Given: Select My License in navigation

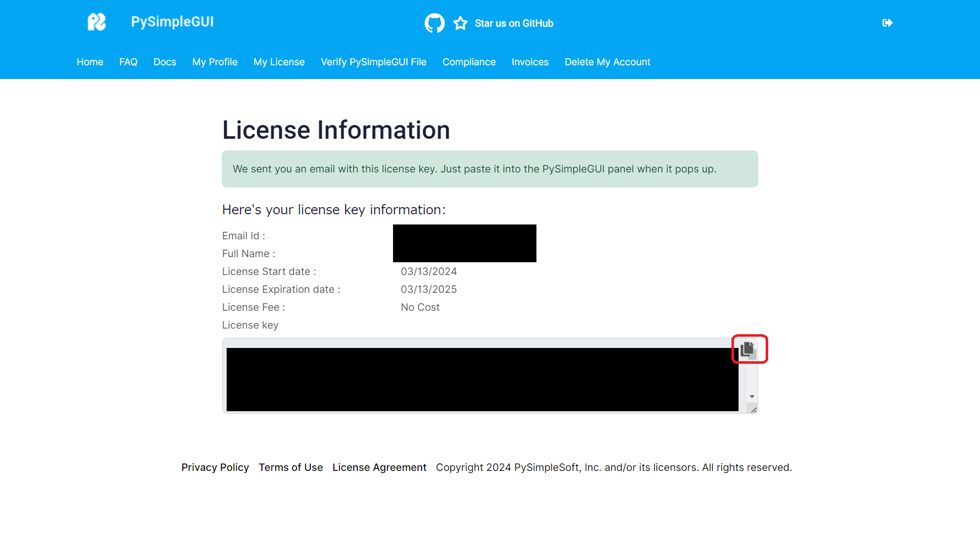Looking at the screenshot, I should (x=279, y=62).
